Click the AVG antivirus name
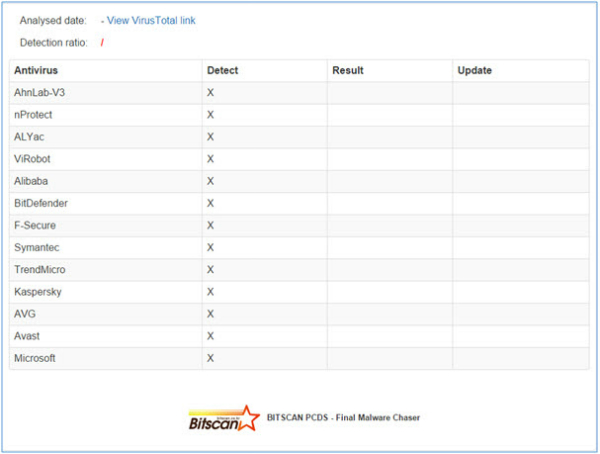The image size is (600, 454). tap(25, 314)
